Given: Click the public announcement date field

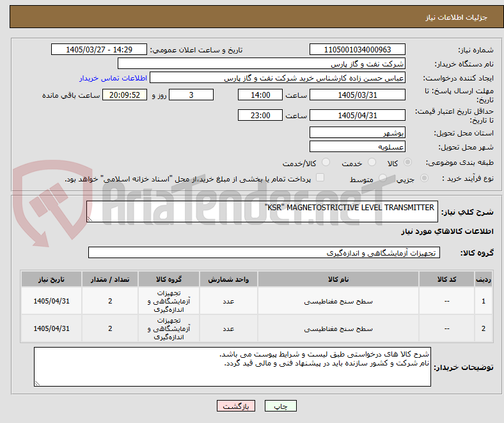Looking at the screenshot, I should tap(99, 49).
